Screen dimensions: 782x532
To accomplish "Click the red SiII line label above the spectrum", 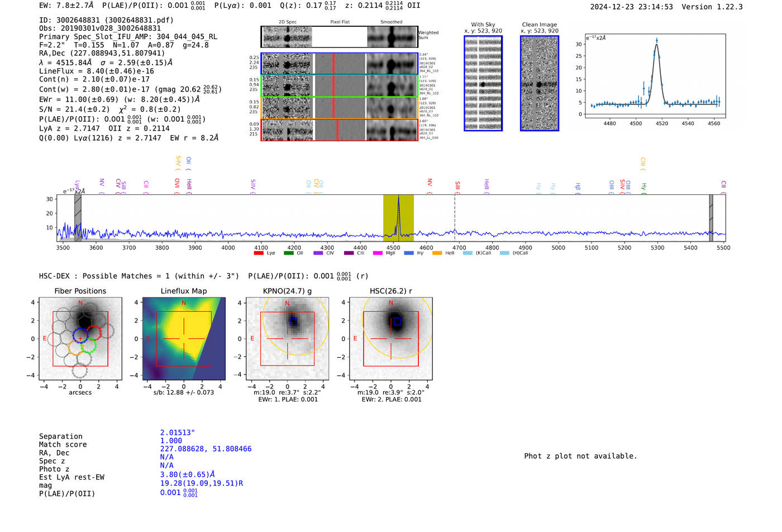I will click(457, 186).
